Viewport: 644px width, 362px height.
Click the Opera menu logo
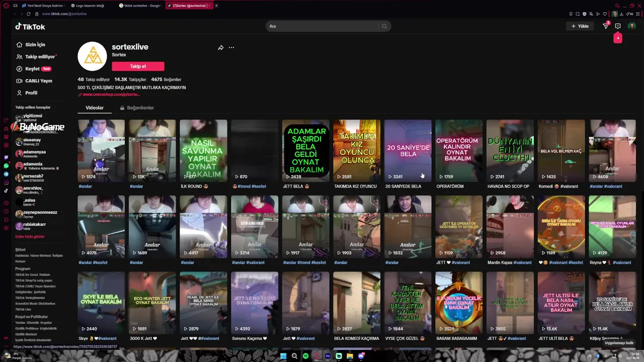[6, 6]
